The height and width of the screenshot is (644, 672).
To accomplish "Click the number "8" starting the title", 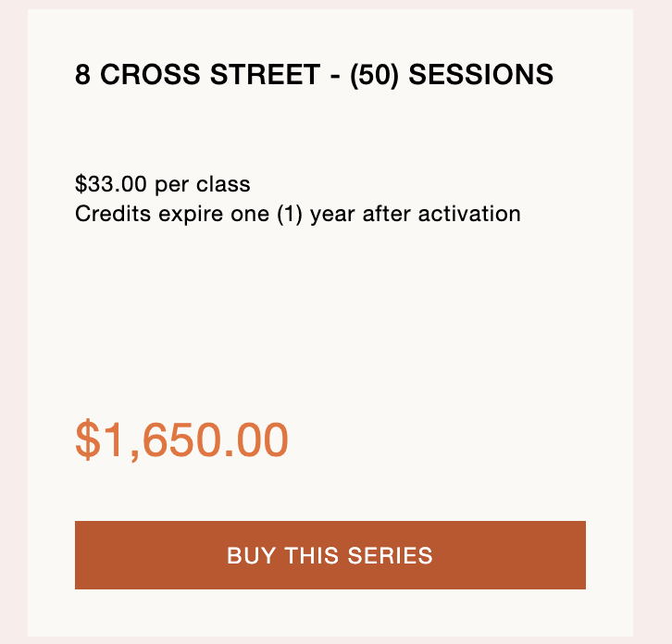I will point(82,75).
